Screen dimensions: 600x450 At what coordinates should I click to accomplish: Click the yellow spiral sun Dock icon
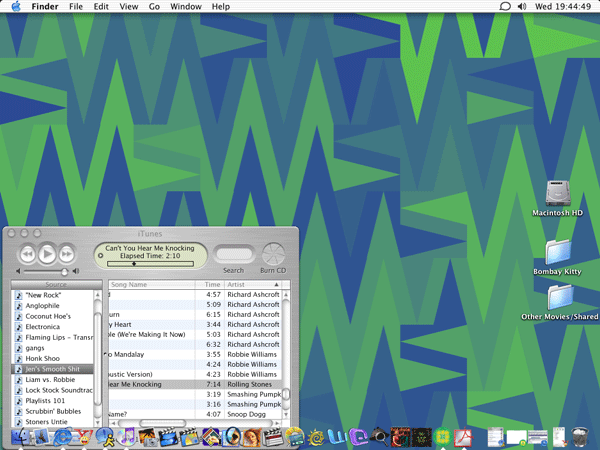(x=316, y=437)
